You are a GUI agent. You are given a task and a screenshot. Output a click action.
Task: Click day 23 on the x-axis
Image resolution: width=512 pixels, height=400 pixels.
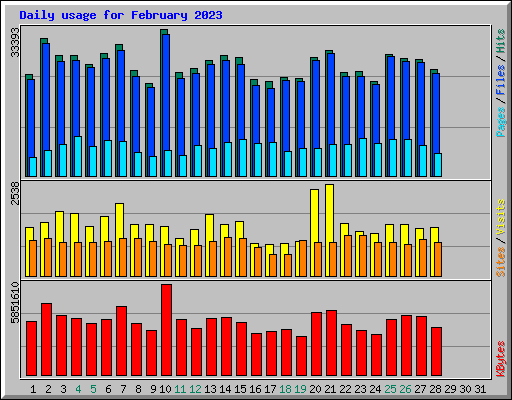click(360, 389)
